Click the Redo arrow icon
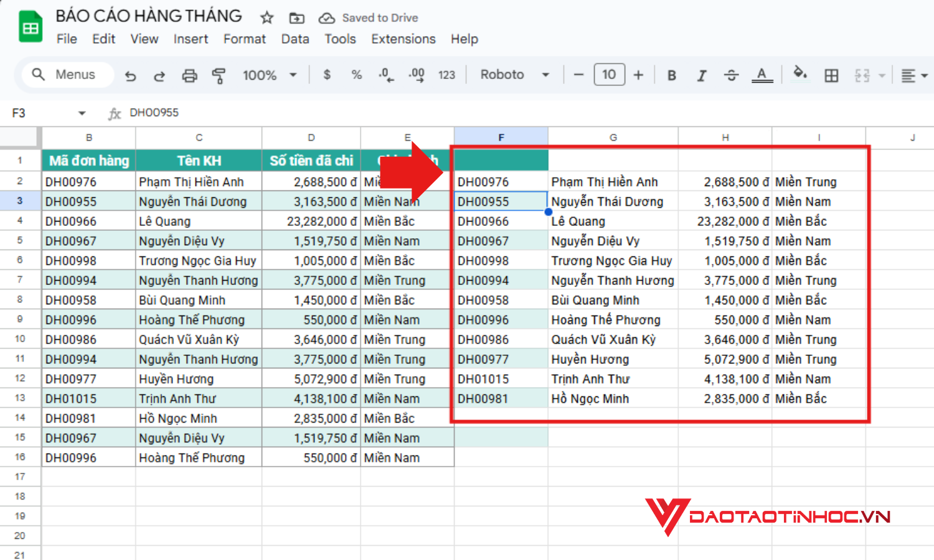This screenshot has height=560, width=934. [x=159, y=75]
